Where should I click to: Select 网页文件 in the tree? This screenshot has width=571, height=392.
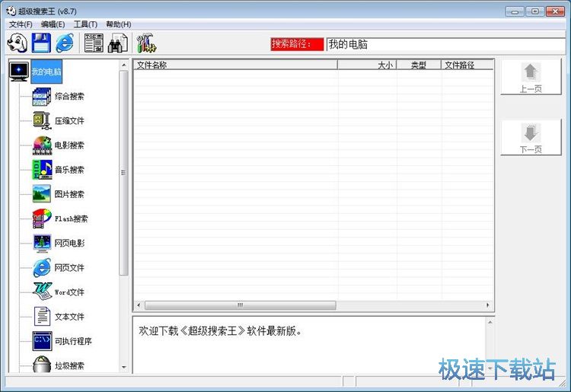coord(69,267)
